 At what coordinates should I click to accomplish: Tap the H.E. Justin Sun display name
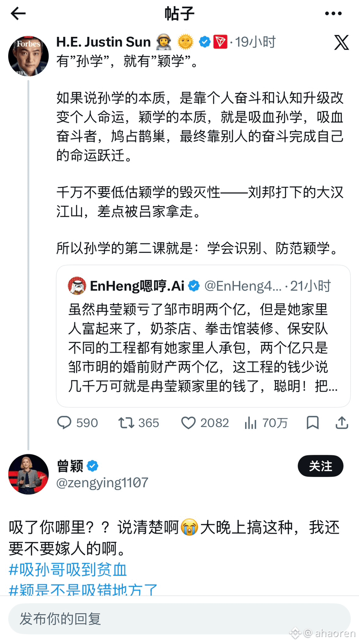(103, 42)
